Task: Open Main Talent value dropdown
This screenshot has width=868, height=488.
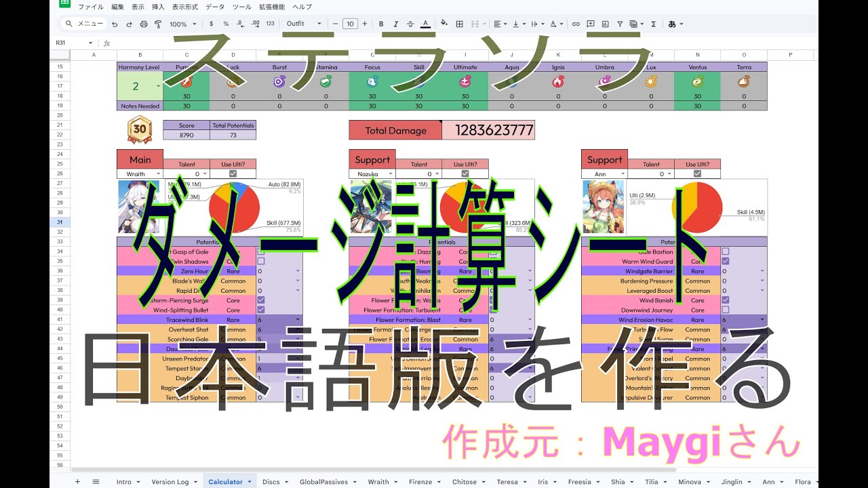Action: point(205,174)
